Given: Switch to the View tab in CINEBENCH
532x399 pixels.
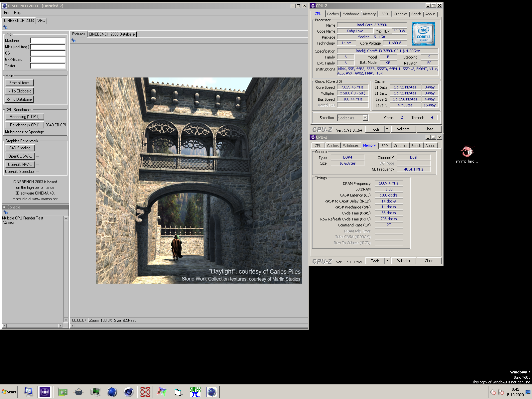Looking at the screenshot, I should (42, 21).
